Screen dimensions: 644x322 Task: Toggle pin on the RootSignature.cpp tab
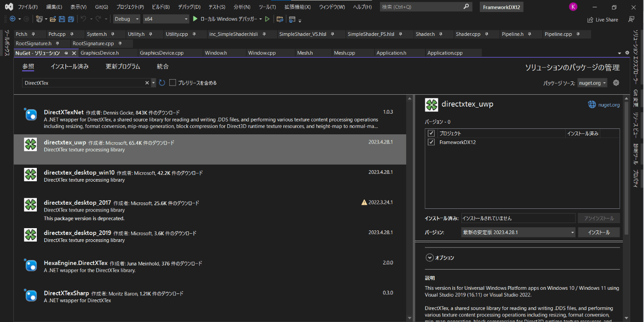click(x=120, y=43)
